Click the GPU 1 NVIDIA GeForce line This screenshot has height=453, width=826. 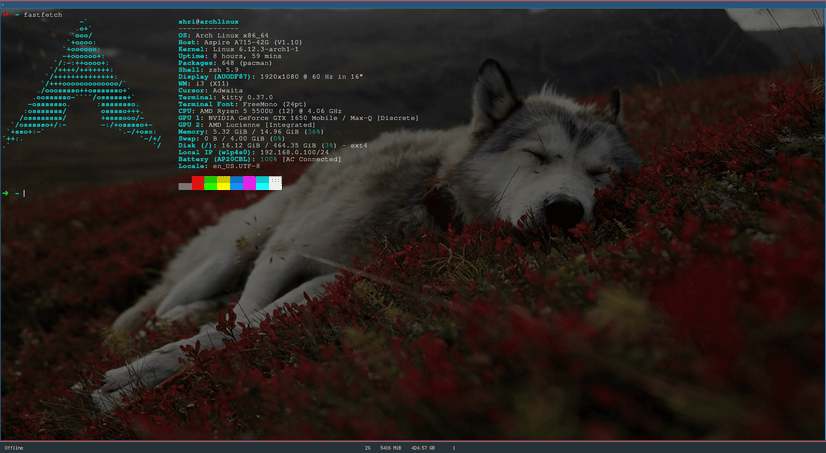pyautogui.click(x=298, y=118)
